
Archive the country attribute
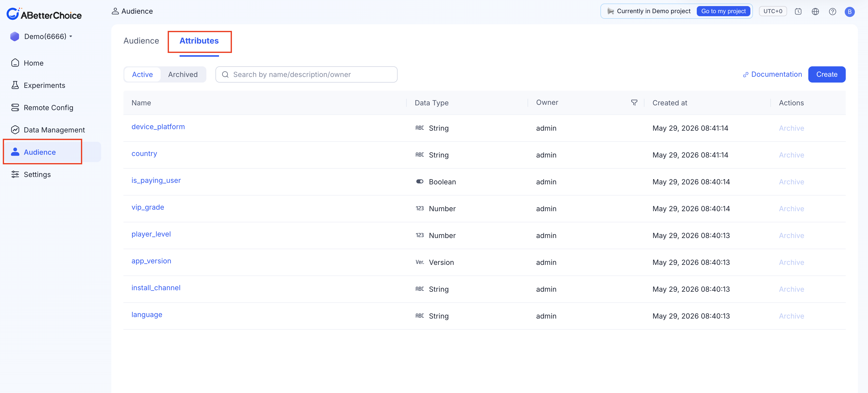(791, 155)
